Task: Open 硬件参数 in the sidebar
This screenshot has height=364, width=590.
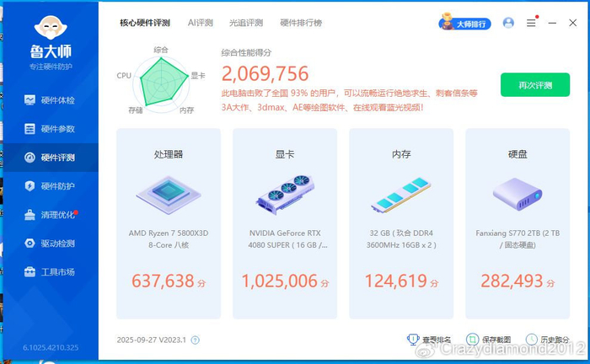Action: point(50,129)
